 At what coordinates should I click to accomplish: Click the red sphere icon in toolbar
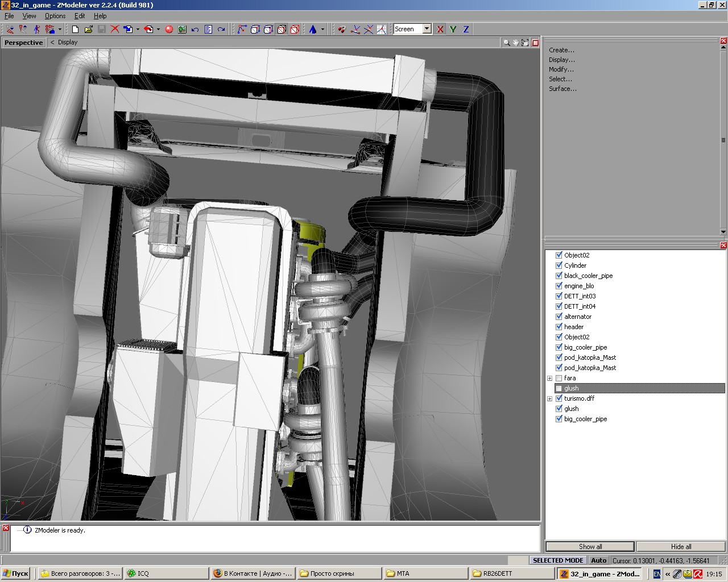pos(169,29)
